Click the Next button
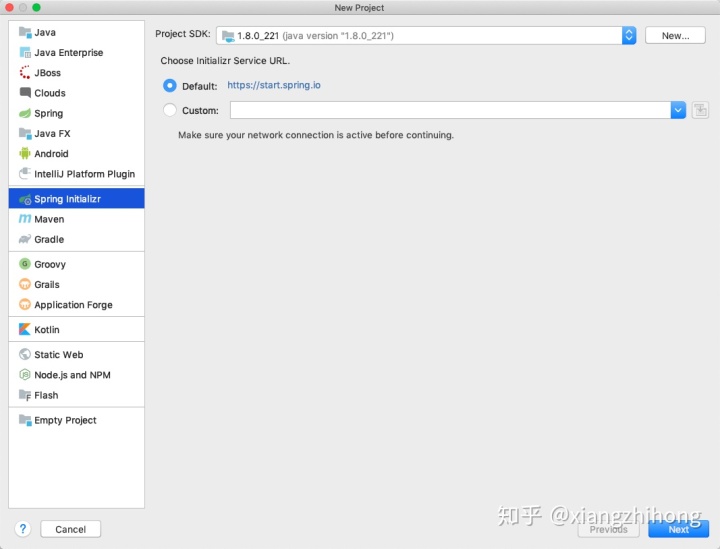The width and height of the screenshot is (720, 549). [678, 529]
